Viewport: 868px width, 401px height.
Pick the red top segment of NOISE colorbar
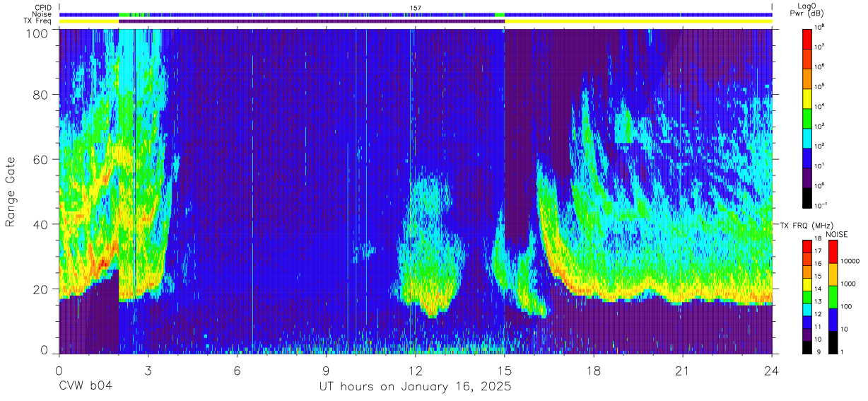(833, 252)
